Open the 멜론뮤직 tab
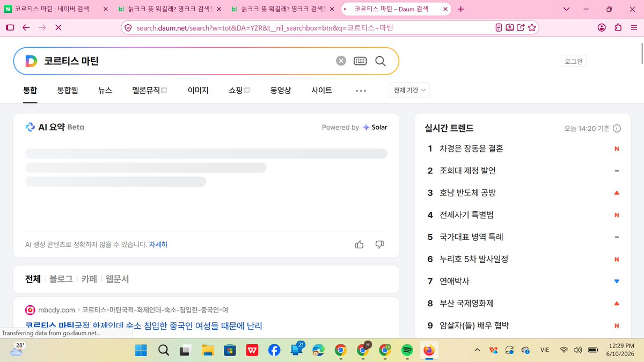Image resolution: width=644 pixels, height=362 pixels. click(x=150, y=90)
